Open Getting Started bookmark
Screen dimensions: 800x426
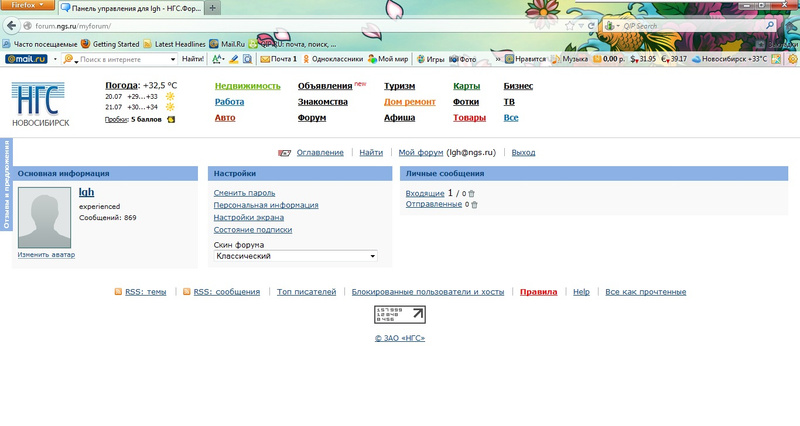[x=110, y=44]
